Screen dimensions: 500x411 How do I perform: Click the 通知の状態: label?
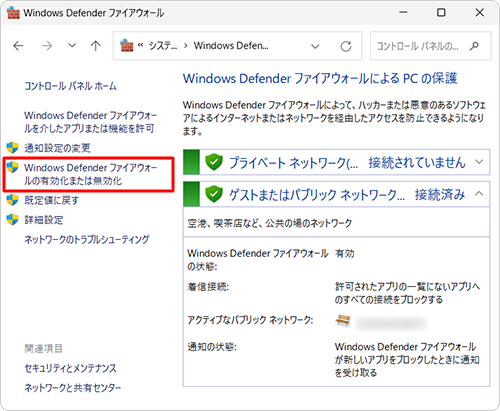[x=212, y=347]
